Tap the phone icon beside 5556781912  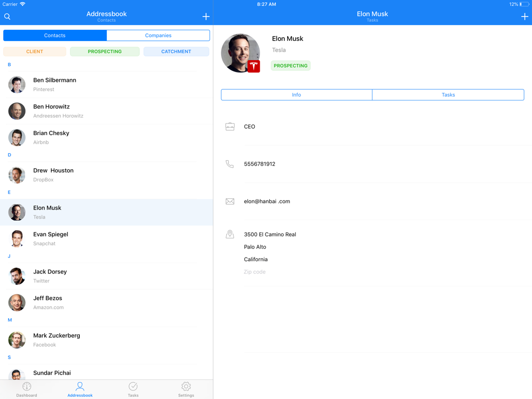point(230,164)
